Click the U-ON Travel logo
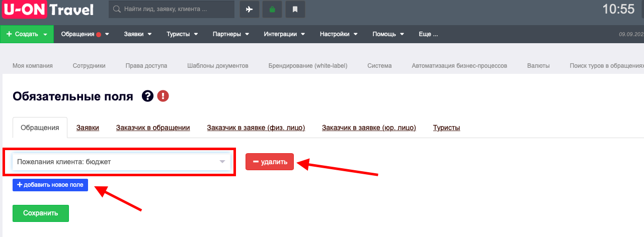This screenshot has height=237, width=644. [x=49, y=10]
